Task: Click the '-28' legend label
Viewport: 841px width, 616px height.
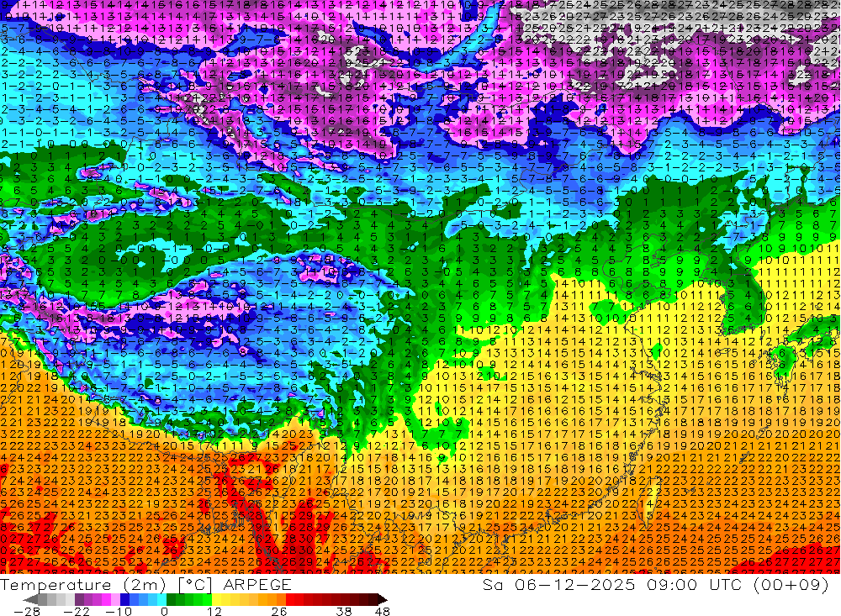Action: click(x=27, y=612)
